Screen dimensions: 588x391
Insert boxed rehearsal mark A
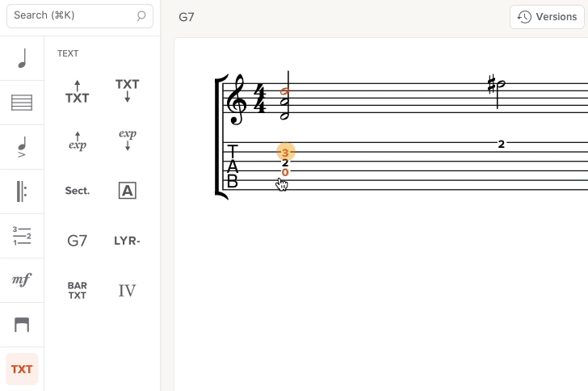tap(128, 191)
